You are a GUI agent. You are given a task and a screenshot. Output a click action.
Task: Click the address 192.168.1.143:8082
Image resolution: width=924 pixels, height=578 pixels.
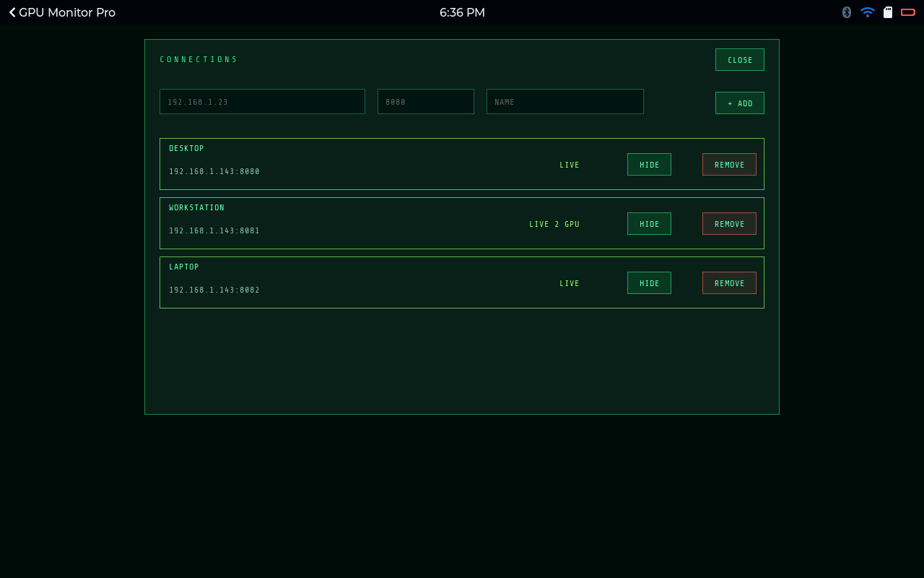[x=214, y=290]
